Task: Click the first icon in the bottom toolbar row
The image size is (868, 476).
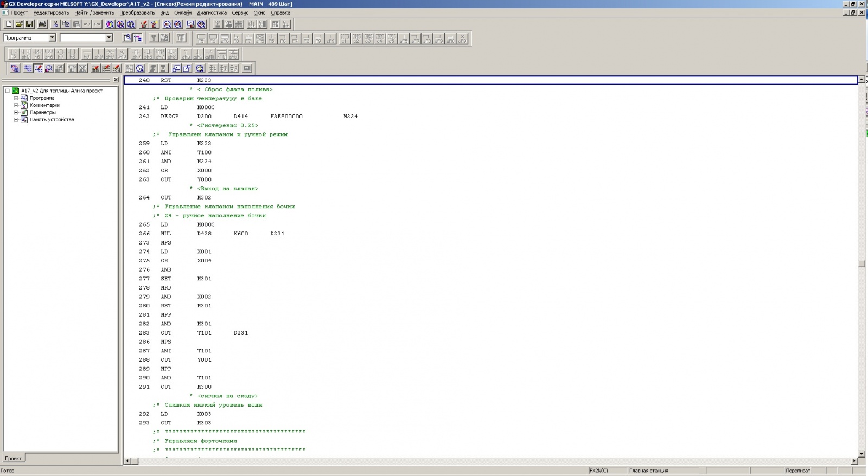Action: [x=15, y=68]
